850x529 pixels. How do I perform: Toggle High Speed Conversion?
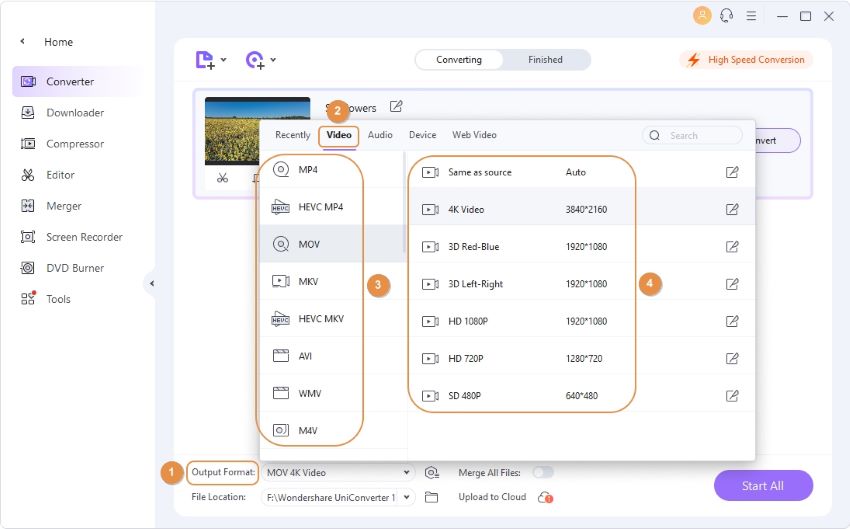(746, 60)
